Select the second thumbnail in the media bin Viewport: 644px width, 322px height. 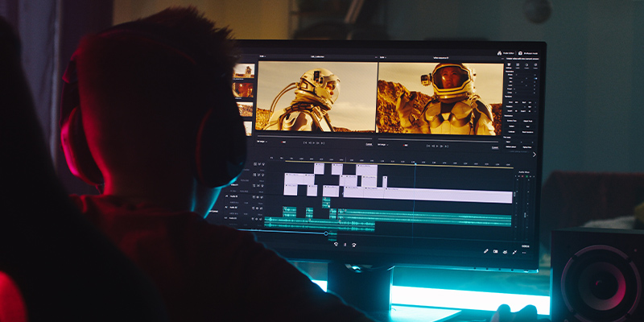[243, 89]
